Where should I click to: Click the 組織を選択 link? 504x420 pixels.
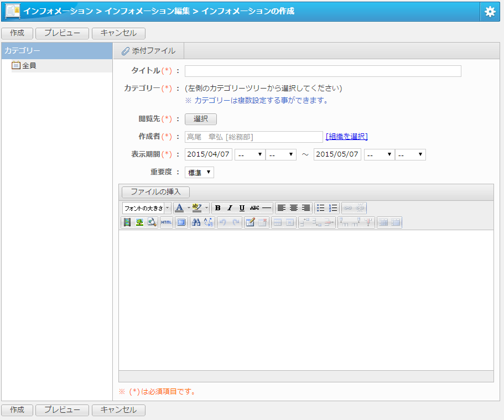click(x=346, y=137)
